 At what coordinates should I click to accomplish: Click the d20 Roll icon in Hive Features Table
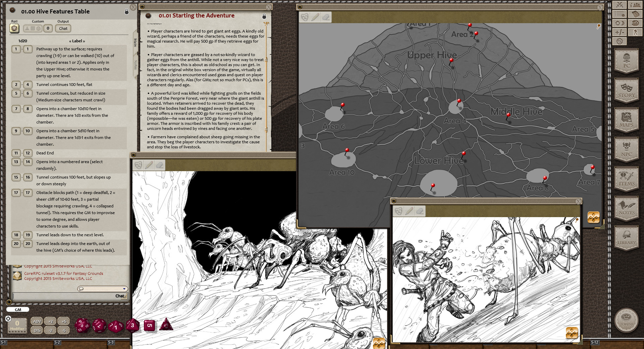tap(14, 28)
